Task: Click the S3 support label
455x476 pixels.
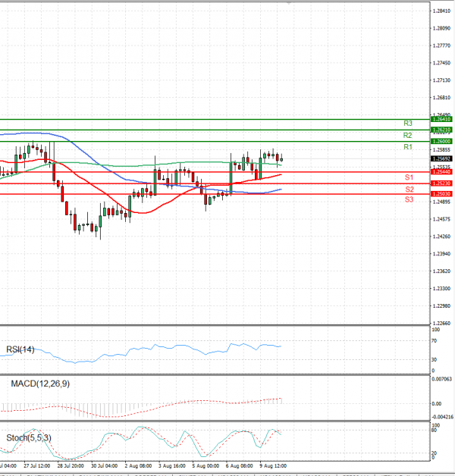Action: click(409, 199)
